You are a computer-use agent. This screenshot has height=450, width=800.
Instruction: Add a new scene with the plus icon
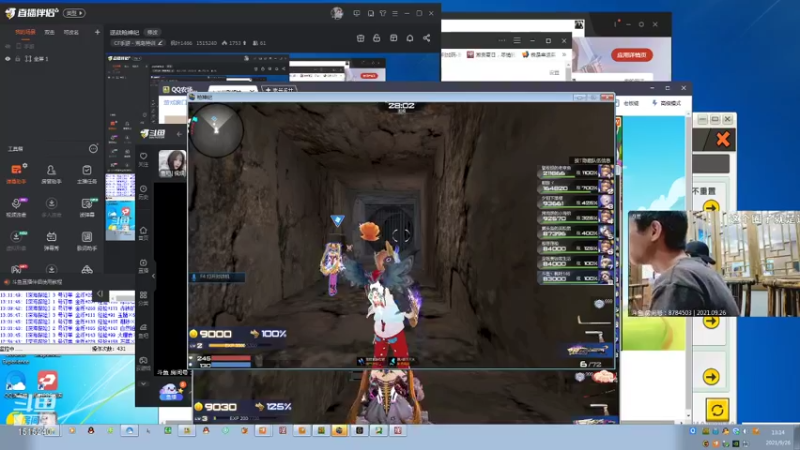97,32
